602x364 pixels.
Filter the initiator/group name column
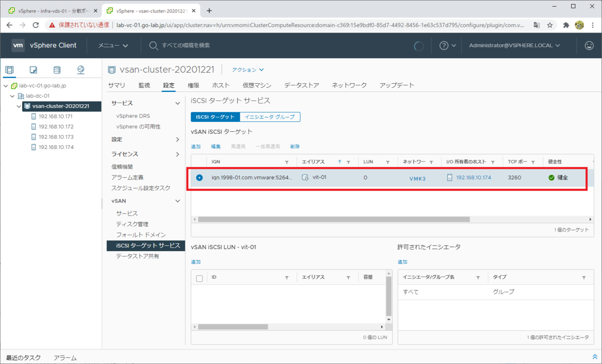pyautogui.click(x=478, y=277)
